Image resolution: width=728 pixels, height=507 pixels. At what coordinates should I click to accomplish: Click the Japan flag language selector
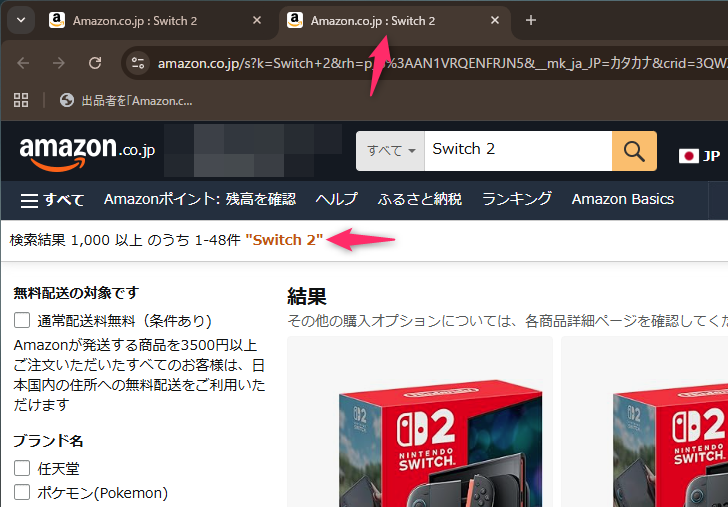(x=698, y=155)
